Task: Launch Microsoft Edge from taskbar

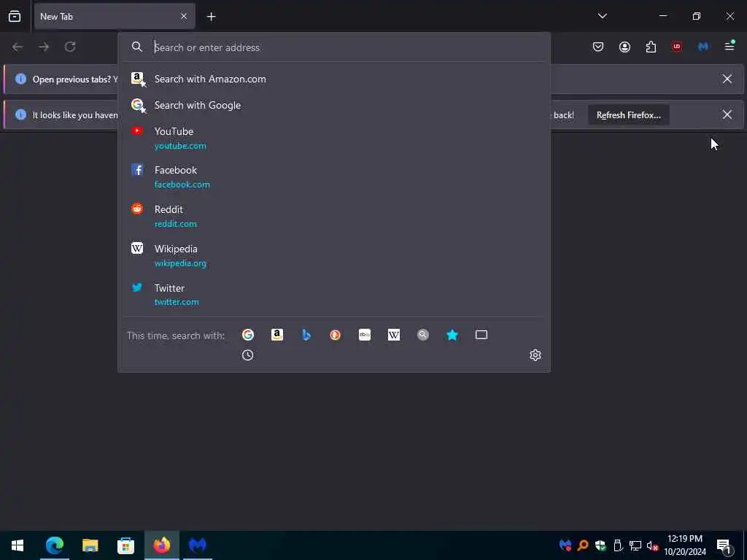Action: coord(54,545)
